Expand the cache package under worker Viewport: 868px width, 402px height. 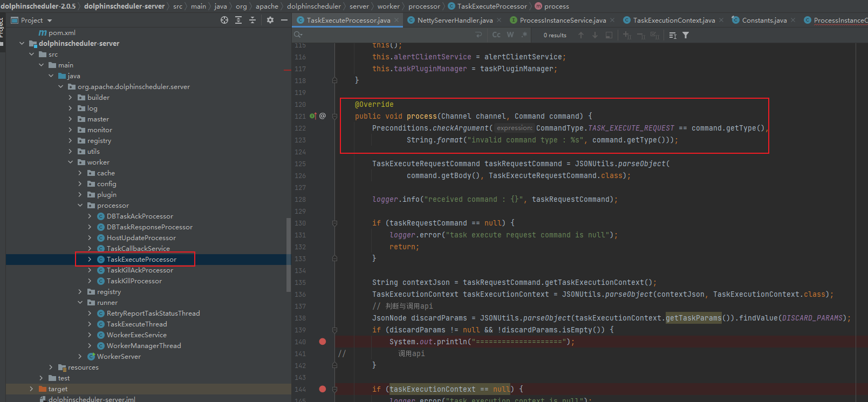80,173
